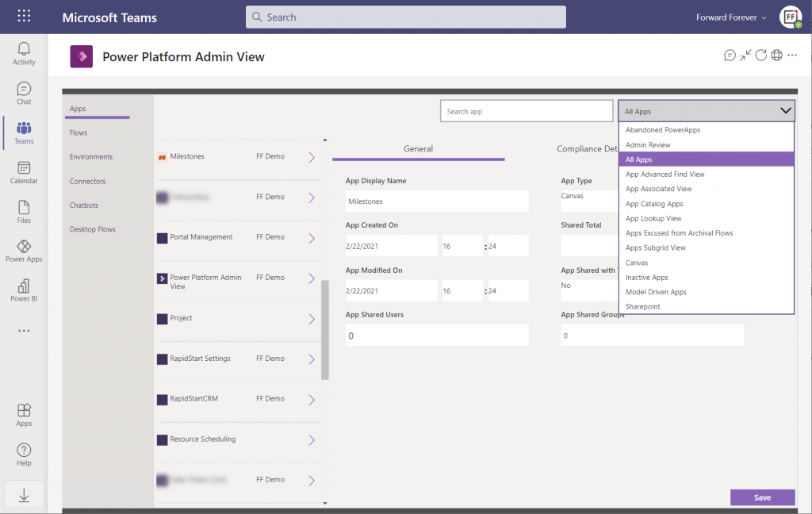Show more apps via ellipsis in rail
The width and height of the screenshot is (812, 514).
point(24,331)
